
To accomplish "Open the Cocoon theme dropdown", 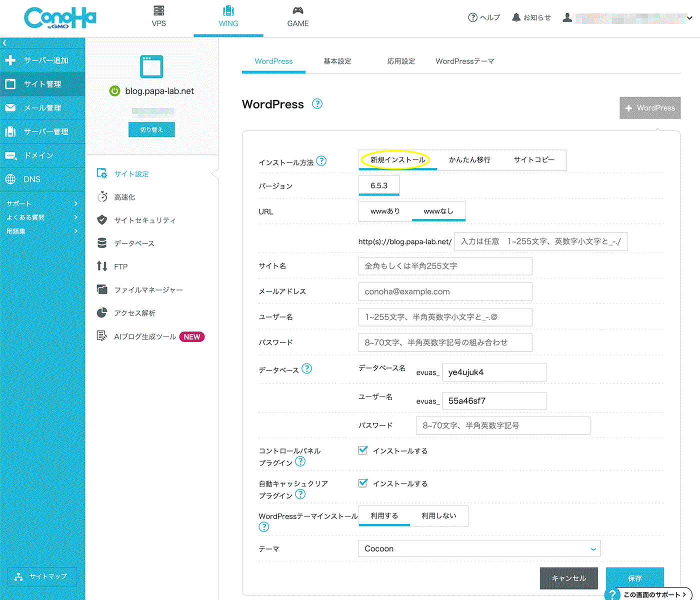I will [479, 548].
